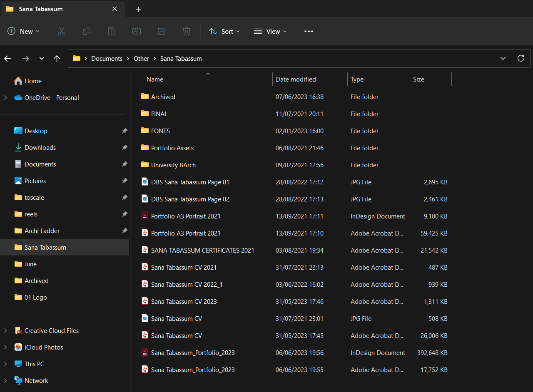Viewport: 533px width, 392px height.
Task: Navigate back to the previous folder
Action: tap(7, 59)
